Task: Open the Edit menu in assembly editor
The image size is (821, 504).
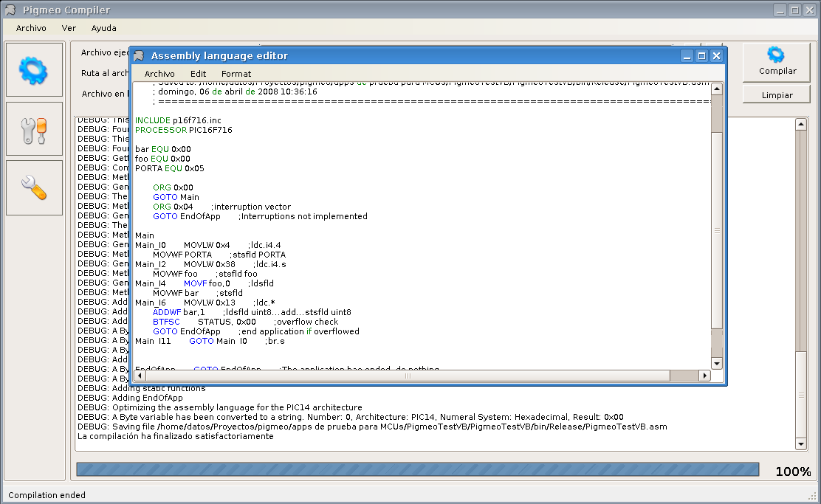Action: click(198, 74)
